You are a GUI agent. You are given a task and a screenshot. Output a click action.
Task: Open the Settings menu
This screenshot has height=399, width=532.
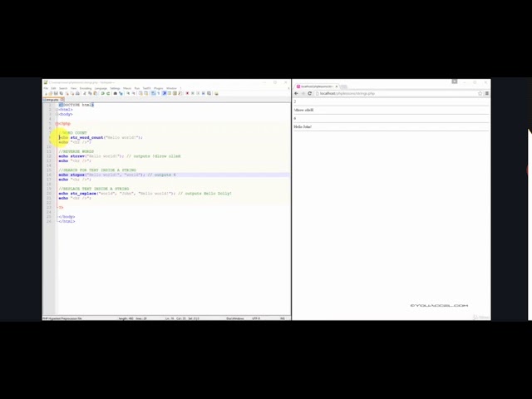pyautogui.click(x=115, y=88)
